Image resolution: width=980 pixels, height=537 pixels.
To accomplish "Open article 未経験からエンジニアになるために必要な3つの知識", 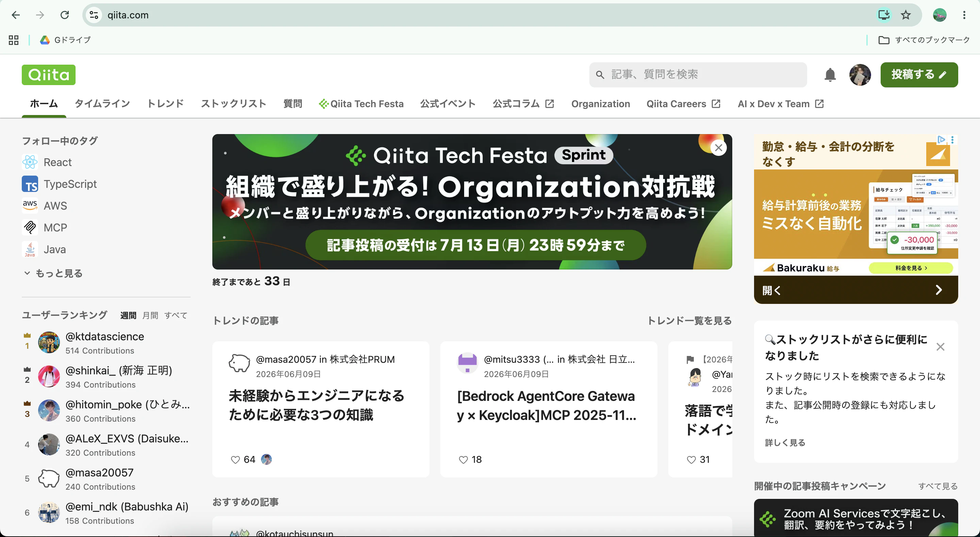I will [316, 405].
